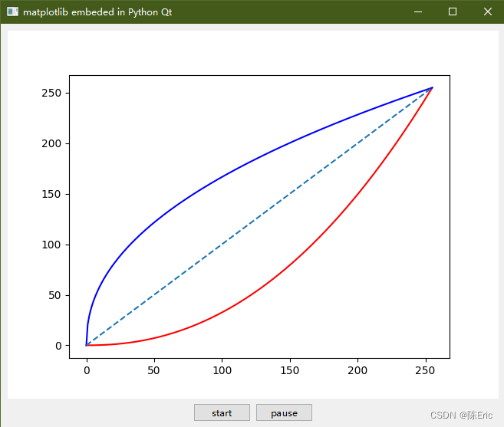Minimize the matplotlib window
The width and height of the screenshot is (504, 427).
tap(418, 12)
